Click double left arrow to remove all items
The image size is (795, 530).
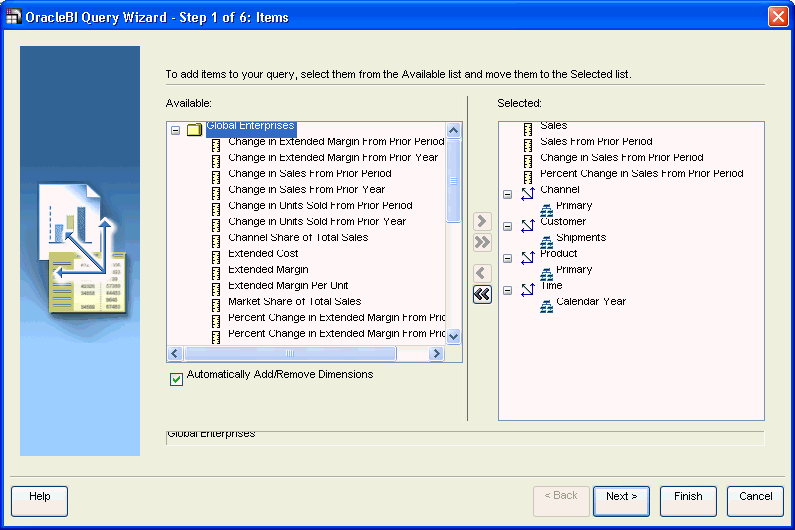(482, 294)
